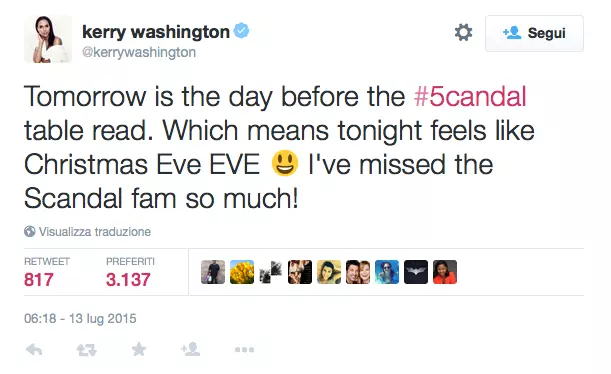The image size is (611, 374).
Task: Click the globe translation icon
Action: 30,231
